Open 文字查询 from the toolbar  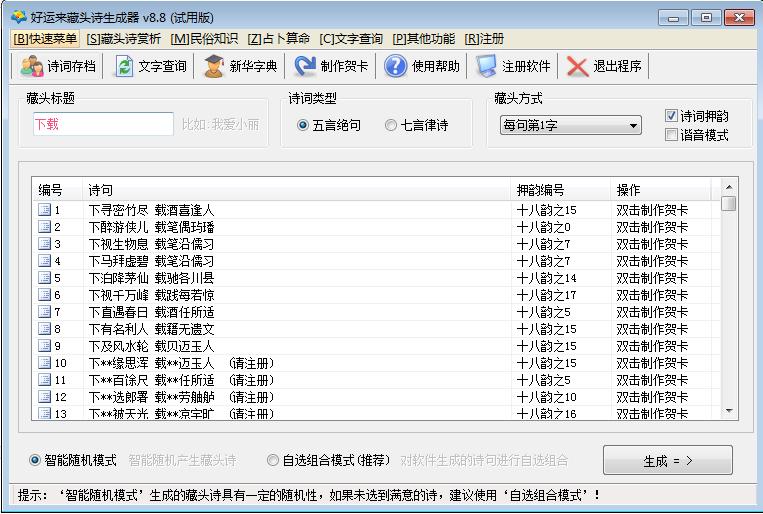coord(125,67)
